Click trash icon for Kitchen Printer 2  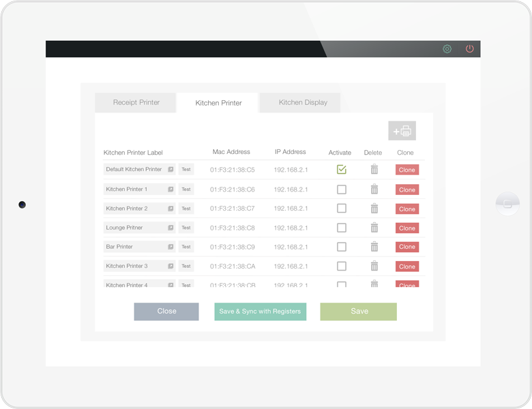tap(374, 209)
